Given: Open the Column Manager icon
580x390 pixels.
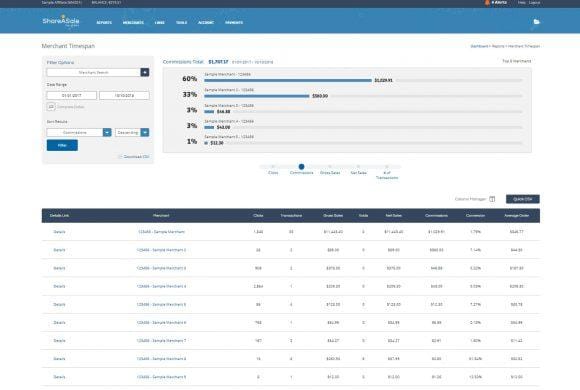Looking at the screenshot, I should (x=492, y=199).
